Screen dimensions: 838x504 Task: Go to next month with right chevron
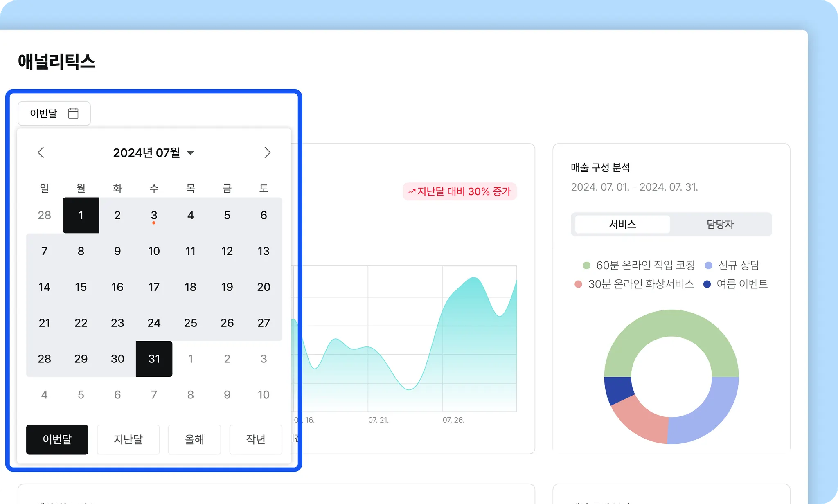[267, 153]
